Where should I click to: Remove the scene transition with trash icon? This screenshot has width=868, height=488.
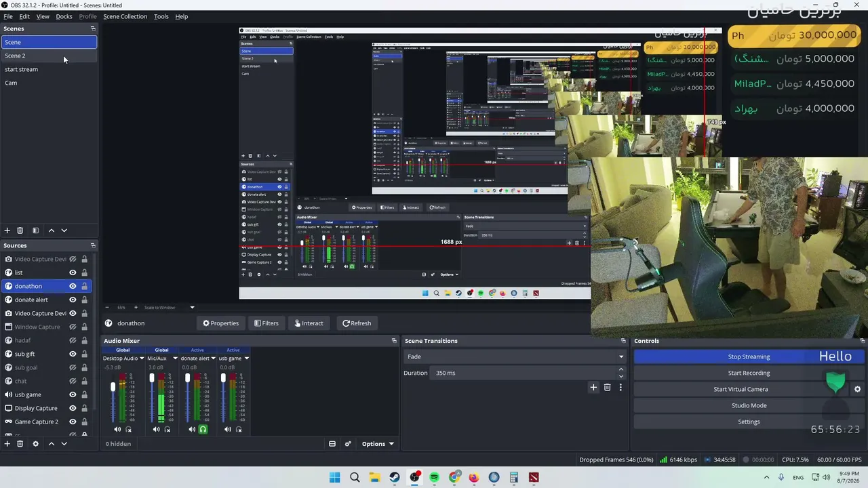coord(607,388)
